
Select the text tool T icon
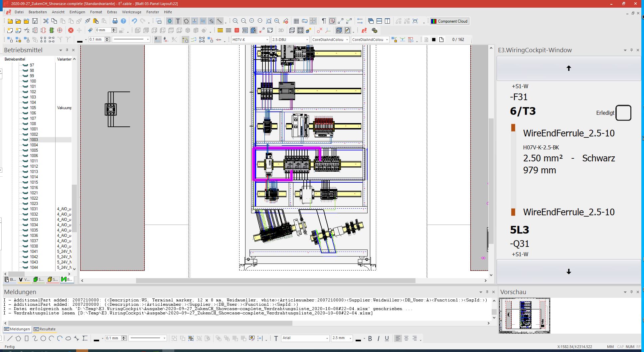(178, 21)
